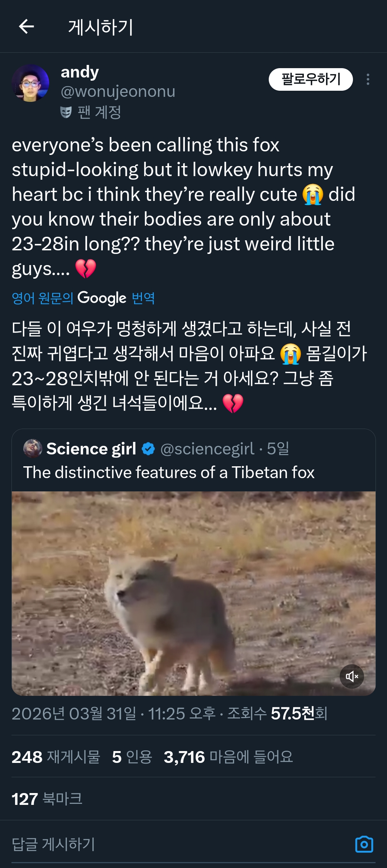View the 5 인용 quotes list

pos(132,757)
